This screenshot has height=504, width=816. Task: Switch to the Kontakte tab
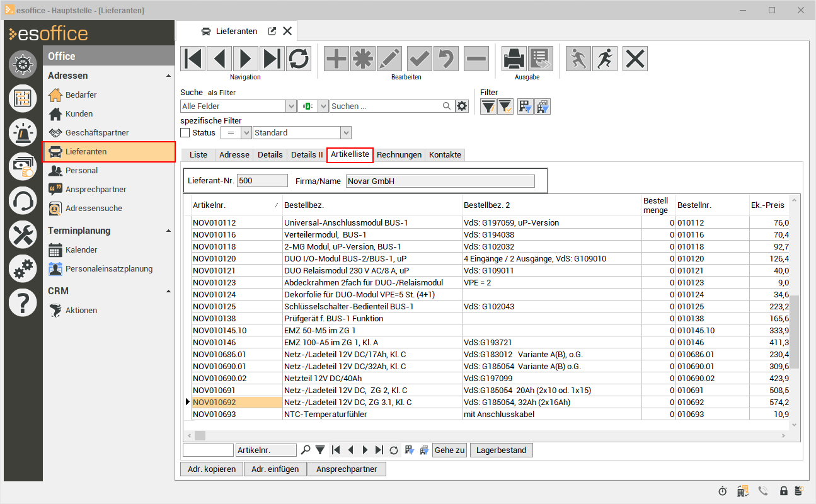445,155
